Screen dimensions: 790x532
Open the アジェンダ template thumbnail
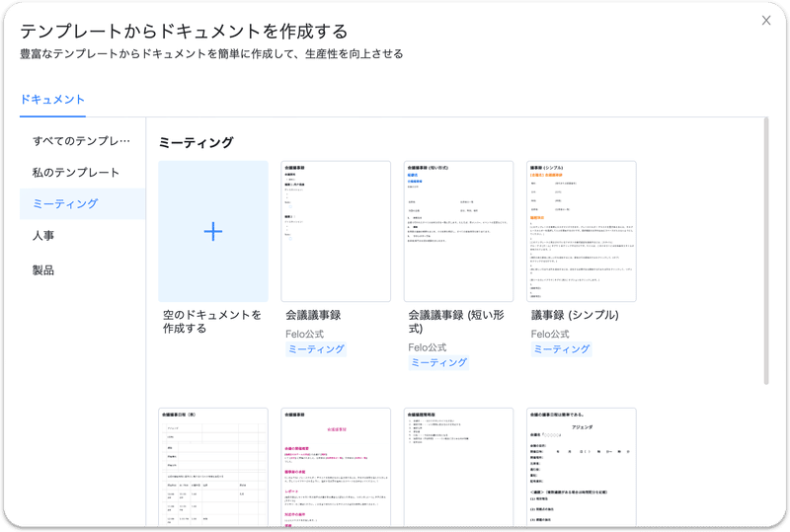[582, 467]
